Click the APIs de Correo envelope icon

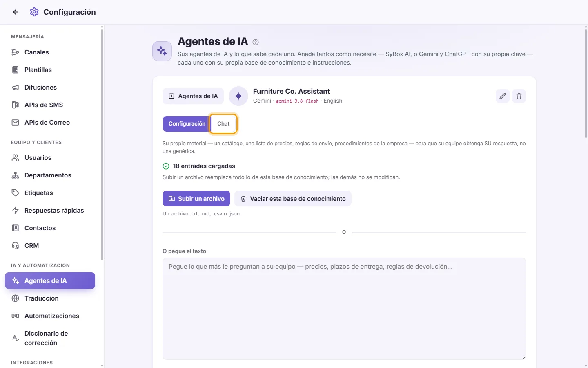tap(16, 123)
